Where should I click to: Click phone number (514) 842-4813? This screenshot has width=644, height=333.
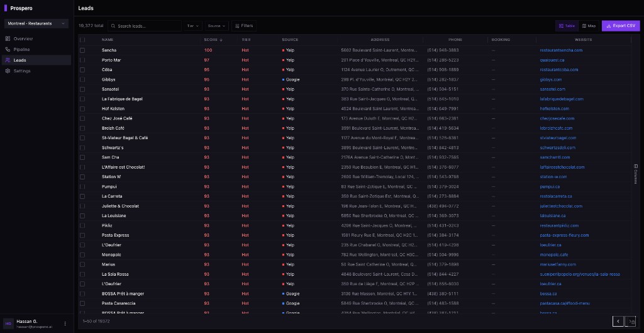(x=443, y=147)
